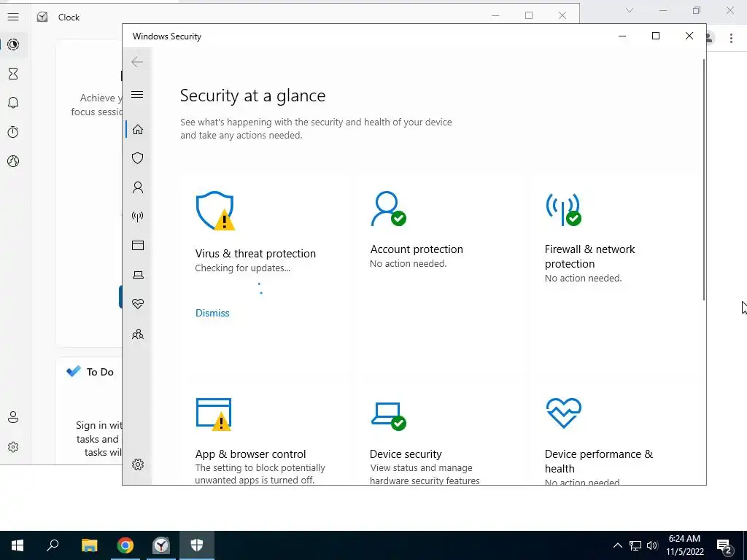Open Device security laptop sidebar icon

138,275
